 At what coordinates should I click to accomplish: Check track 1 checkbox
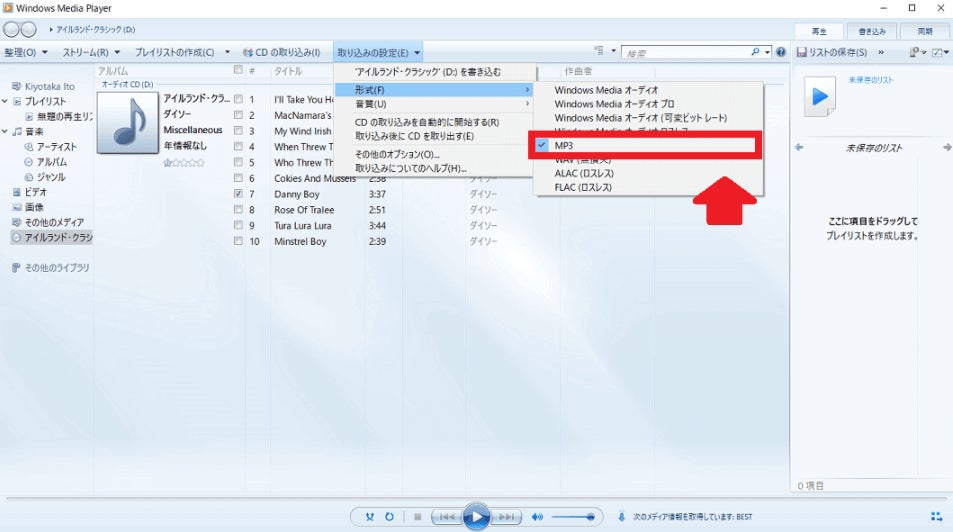tap(238, 99)
